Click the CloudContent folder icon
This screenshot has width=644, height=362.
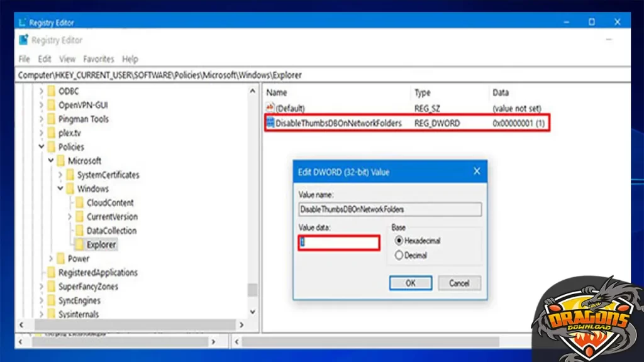(78, 202)
